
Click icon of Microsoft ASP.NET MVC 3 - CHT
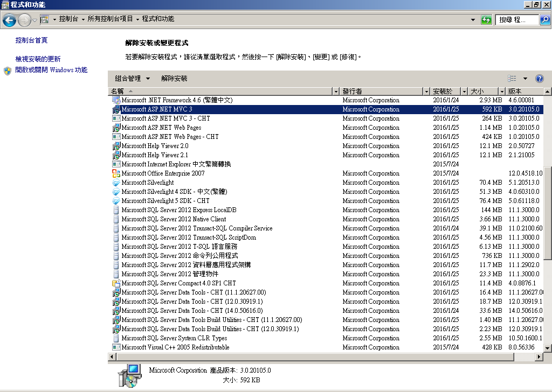116,118
